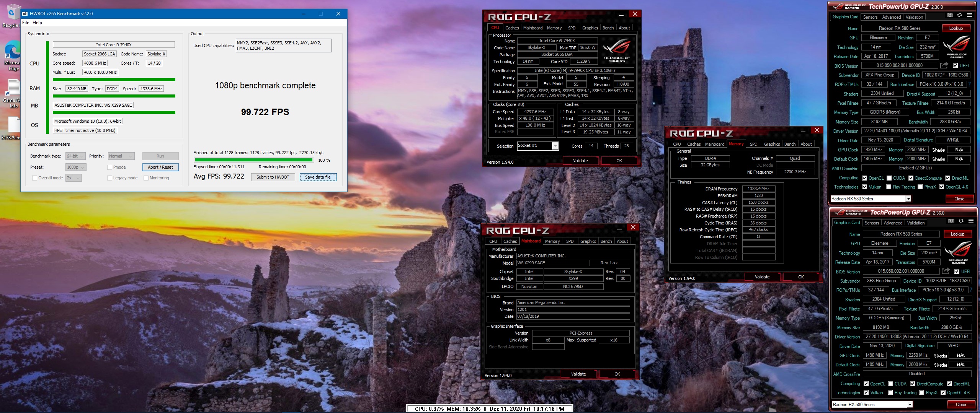This screenshot has width=980, height=413.
Task: Toggle the Pmode checkbox
Action: click(109, 167)
